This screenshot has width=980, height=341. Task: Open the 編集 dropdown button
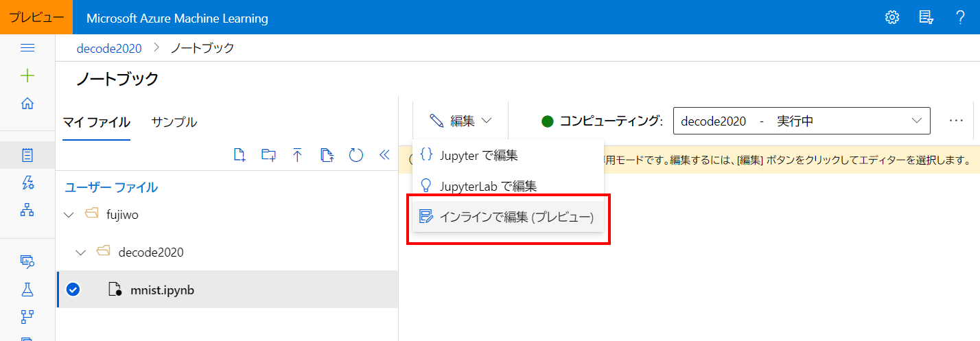[460, 121]
